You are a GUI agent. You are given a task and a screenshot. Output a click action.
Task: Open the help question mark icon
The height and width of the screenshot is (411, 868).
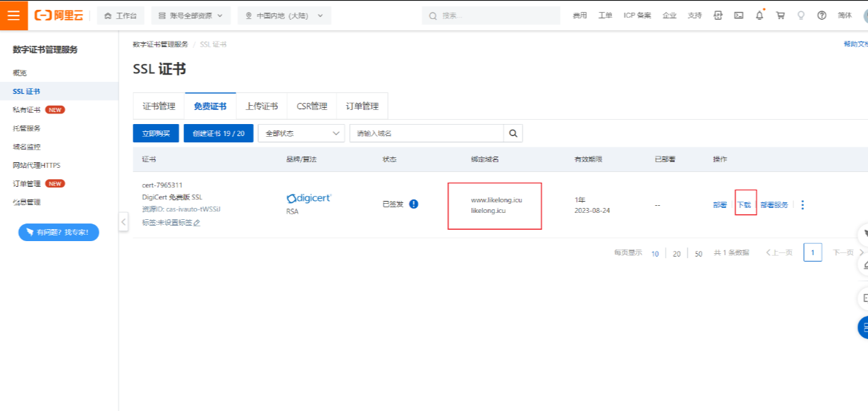[x=821, y=16]
